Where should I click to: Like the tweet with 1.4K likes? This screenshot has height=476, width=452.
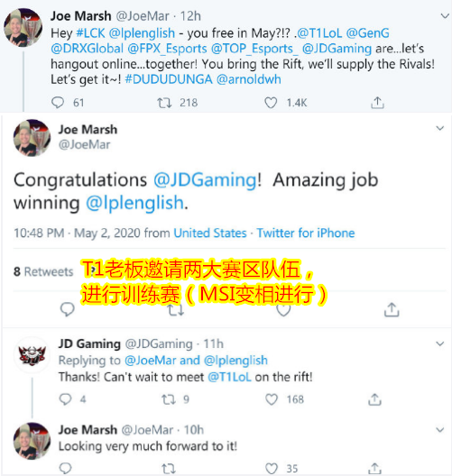point(271,103)
